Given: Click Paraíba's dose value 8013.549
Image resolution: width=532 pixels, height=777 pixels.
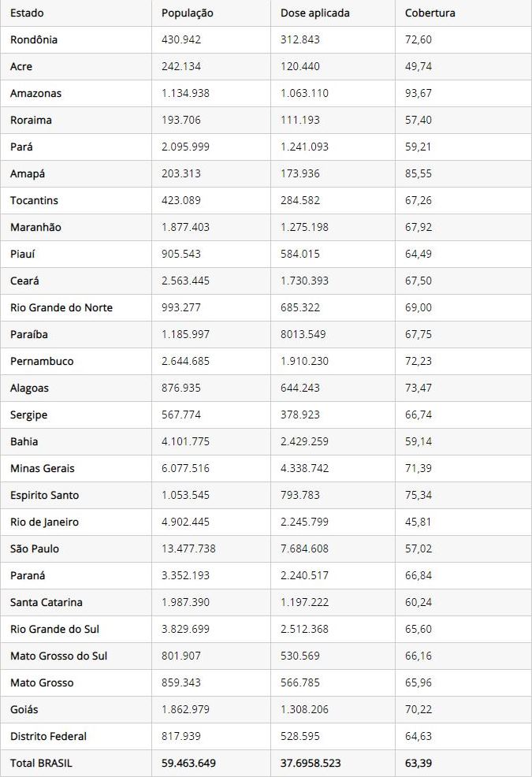Looking at the screenshot, I should (x=303, y=334).
